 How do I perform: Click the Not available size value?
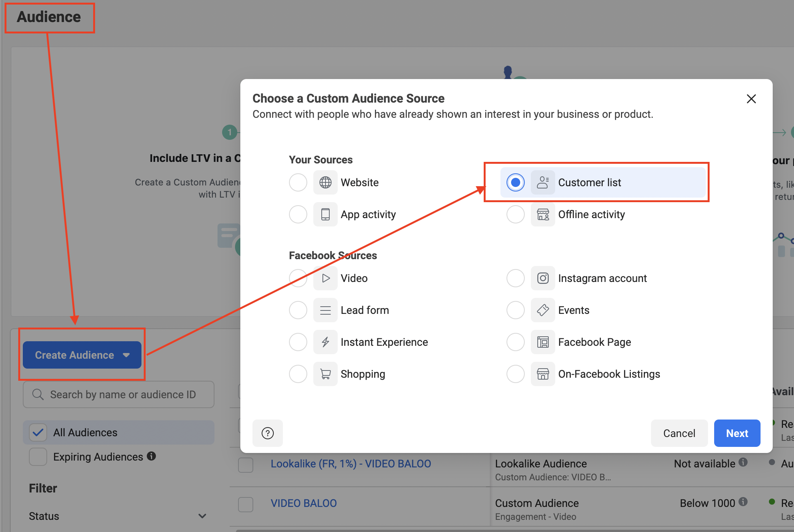[704, 464]
